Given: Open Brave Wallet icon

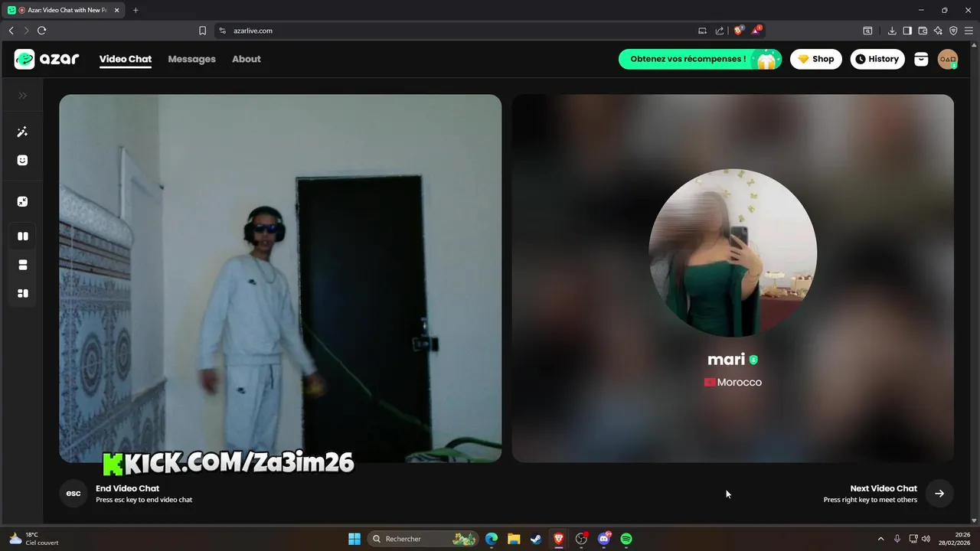Looking at the screenshot, I should pos(923,31).
